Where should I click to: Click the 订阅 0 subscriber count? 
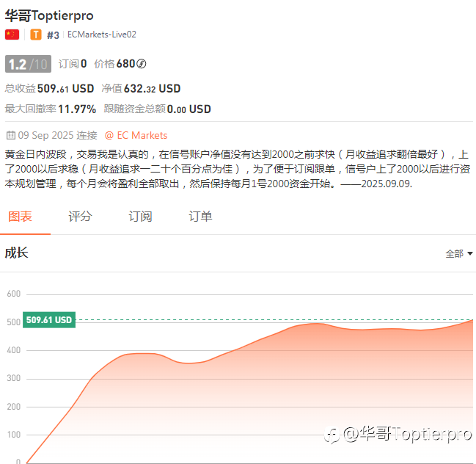pyautogui.click(x=73, y=64)
